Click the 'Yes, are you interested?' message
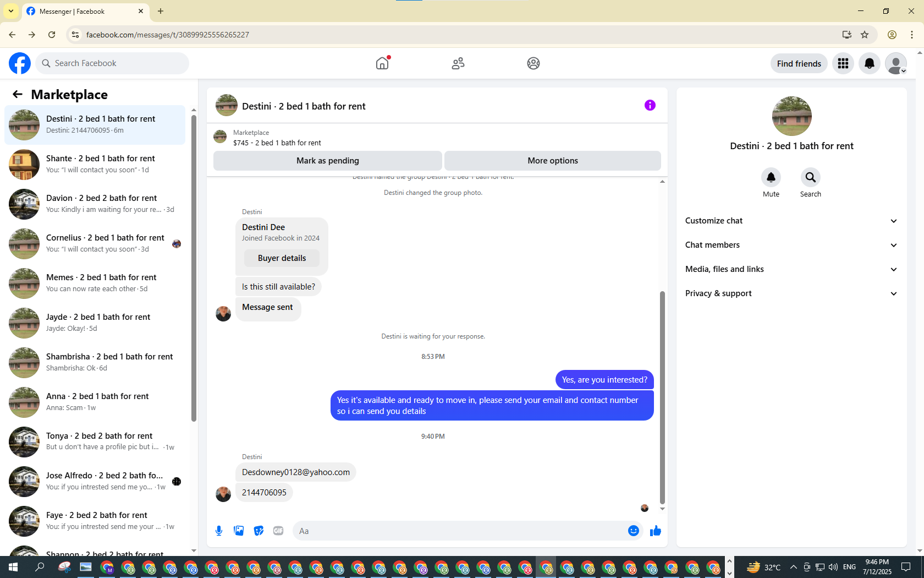 click(604, 380)
